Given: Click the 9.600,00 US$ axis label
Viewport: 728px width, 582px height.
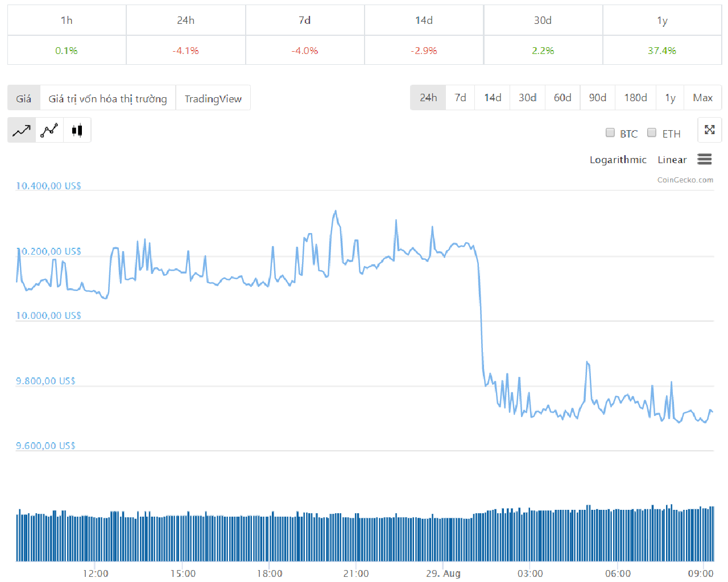Looking at the screenshot, I should 45,446.
